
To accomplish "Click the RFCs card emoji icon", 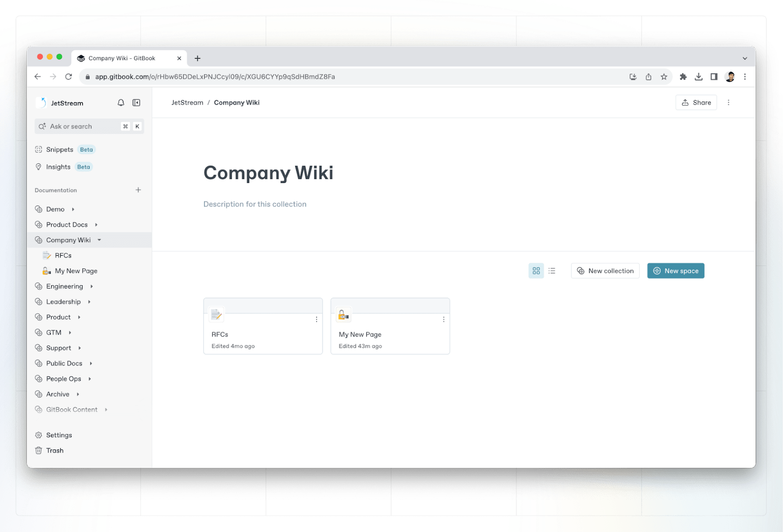I will click(216, 314).
